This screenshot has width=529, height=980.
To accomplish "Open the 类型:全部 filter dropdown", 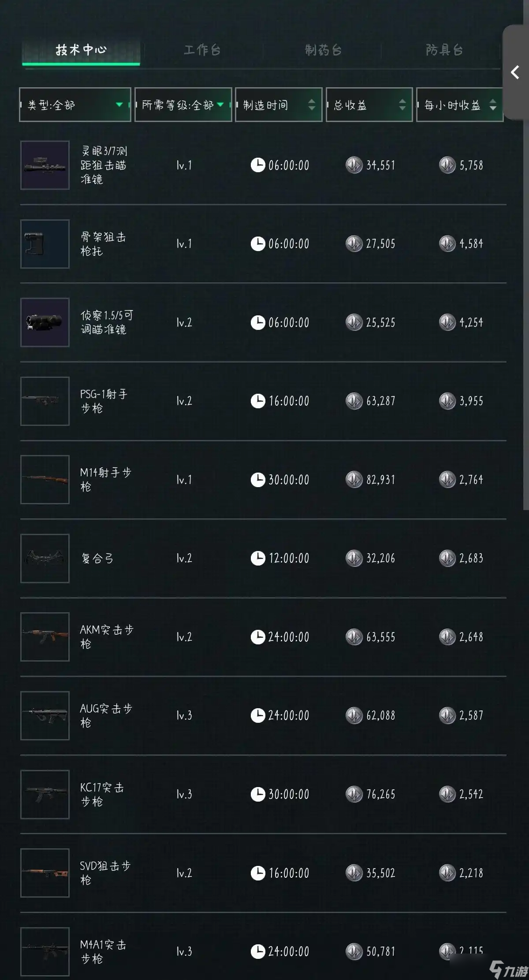I will pyautogui.click(x=75, y=105).
